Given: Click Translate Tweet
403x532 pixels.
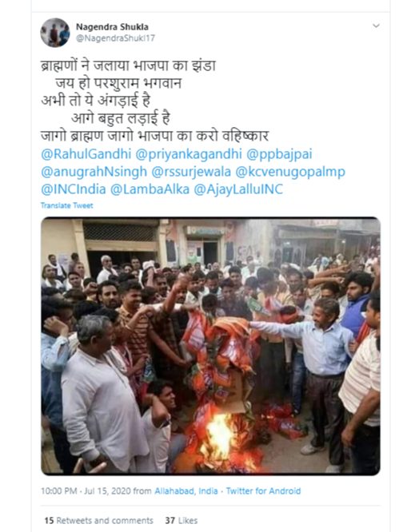Looking at the screenshot, I should pyautogui.click(x=67, y=205).
